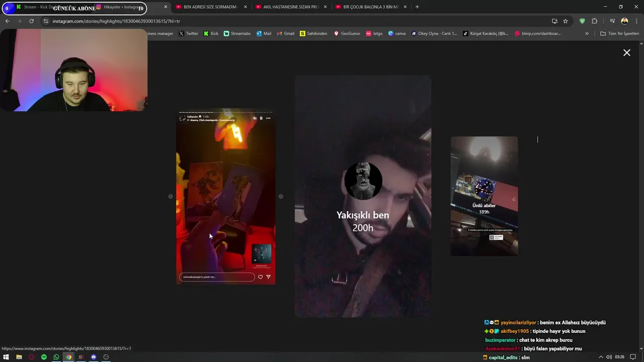The height and width of the screenshot is (362, 644).
Task: Click the story reply input field
Action: [217, 277]
